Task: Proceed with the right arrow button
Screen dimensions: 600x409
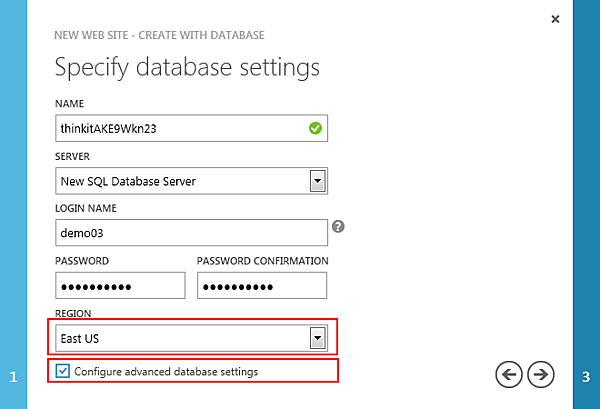Action: click(x=541, y=374)
